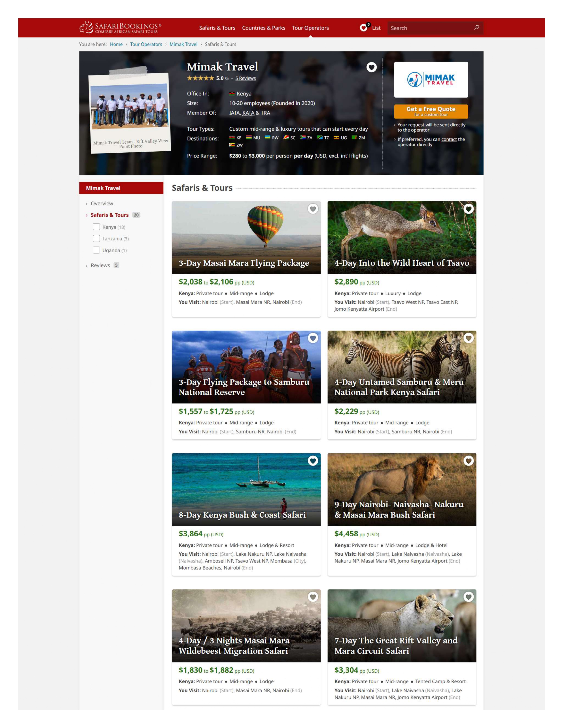
Task: Click the '$2,229' Samburu & Meru price
Action: pyautogui.click(x=346, y=411)
